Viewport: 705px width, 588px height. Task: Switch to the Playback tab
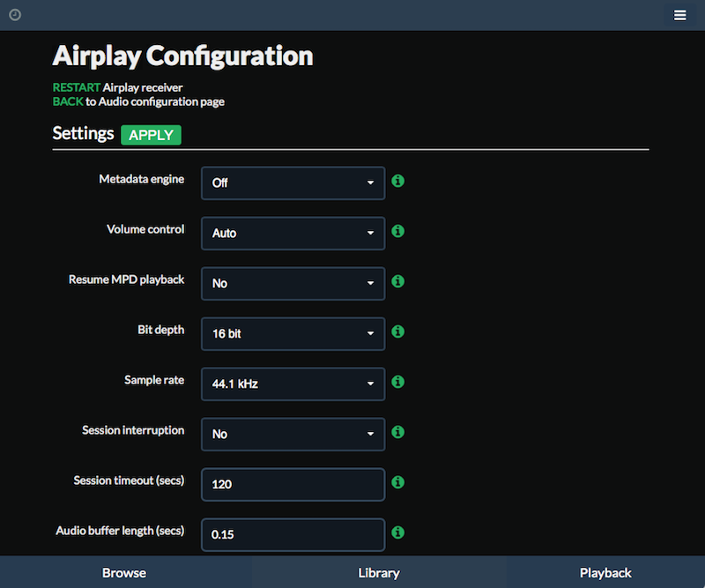(x=605, y=573)
